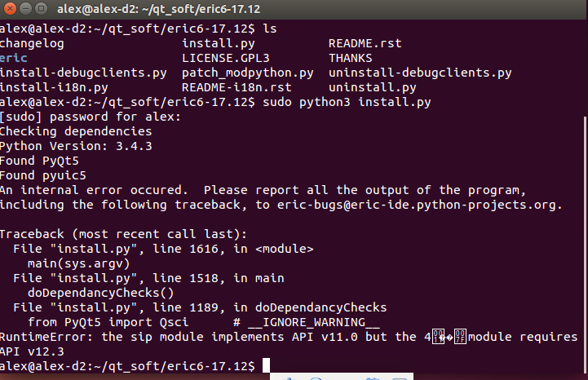
Task: Click the LICENSE.GPL3 filename
Action: pos(225,58)
